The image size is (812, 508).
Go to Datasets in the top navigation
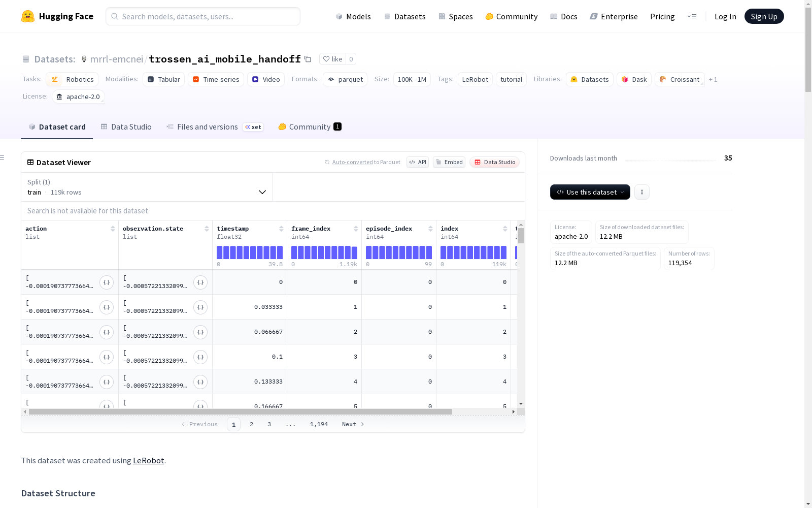404,16
